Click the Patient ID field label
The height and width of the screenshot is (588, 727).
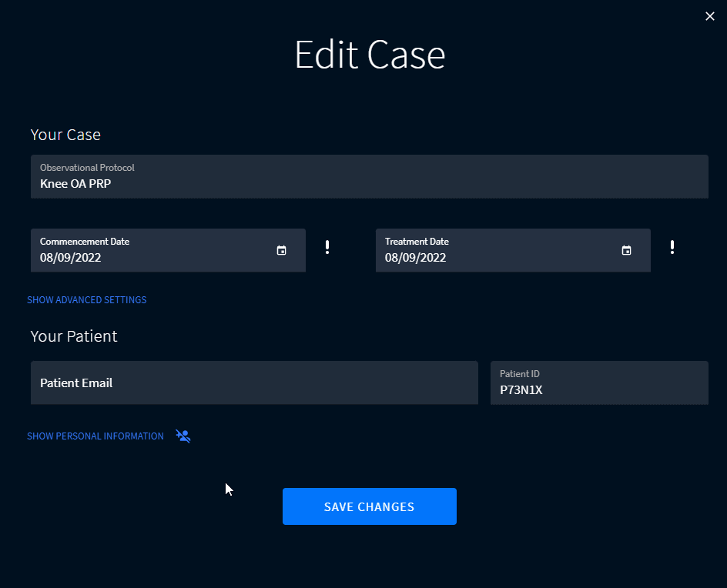[x=520, y=374]
